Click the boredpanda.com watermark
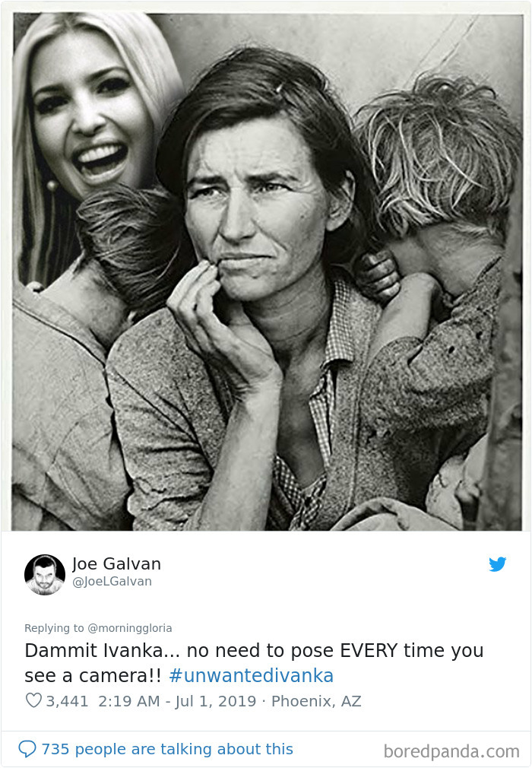The width and height of the screenshot is (532, 768). 451,751
